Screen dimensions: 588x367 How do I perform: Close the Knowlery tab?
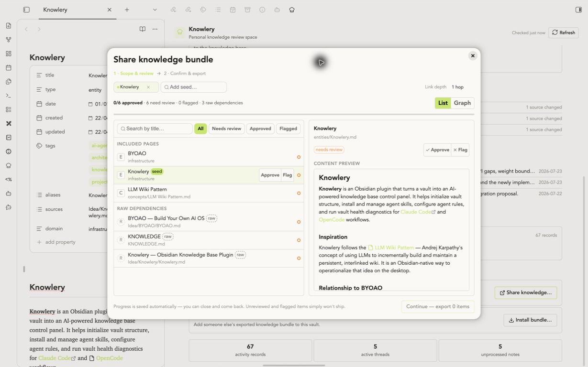pyautogui.click(x=110, y=10)
